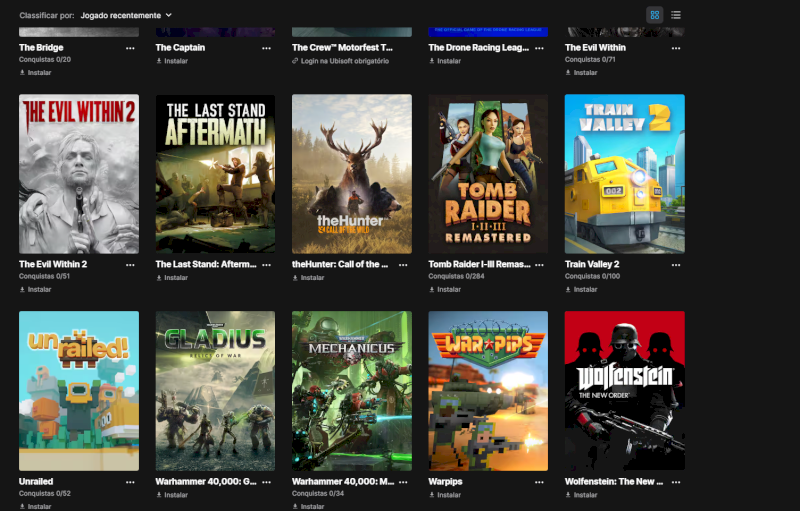The width and height of the screenshot is (800, 511).
Task: Click Unrailed title text
Action: tap(36, 481)
